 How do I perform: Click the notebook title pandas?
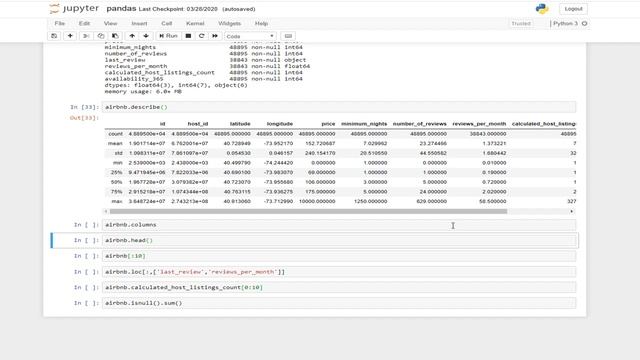121,9
